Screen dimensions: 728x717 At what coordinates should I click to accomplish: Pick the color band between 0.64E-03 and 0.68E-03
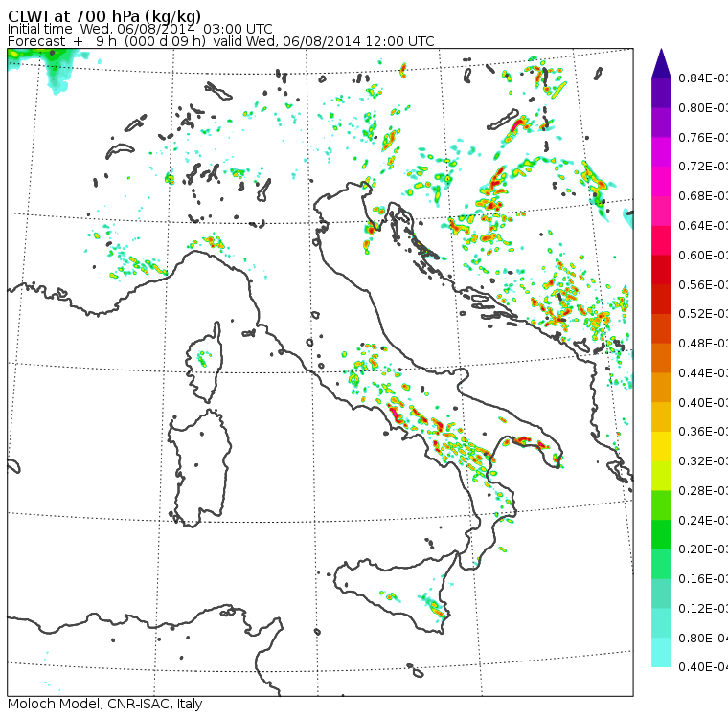pos(661,211)
